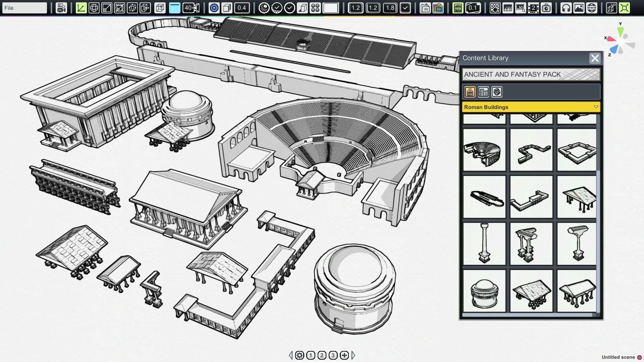Click the green fullscreen icon at toolbar end

[625, 8]
